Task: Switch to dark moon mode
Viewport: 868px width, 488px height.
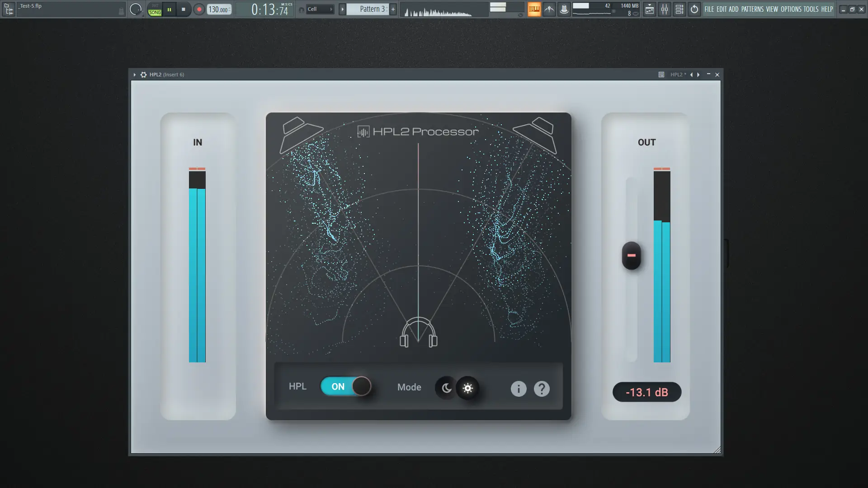Action: 446,388
